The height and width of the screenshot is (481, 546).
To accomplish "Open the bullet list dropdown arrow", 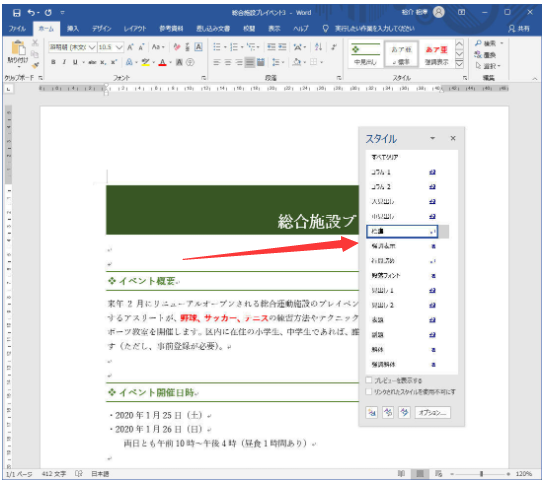I will point(225,47).
